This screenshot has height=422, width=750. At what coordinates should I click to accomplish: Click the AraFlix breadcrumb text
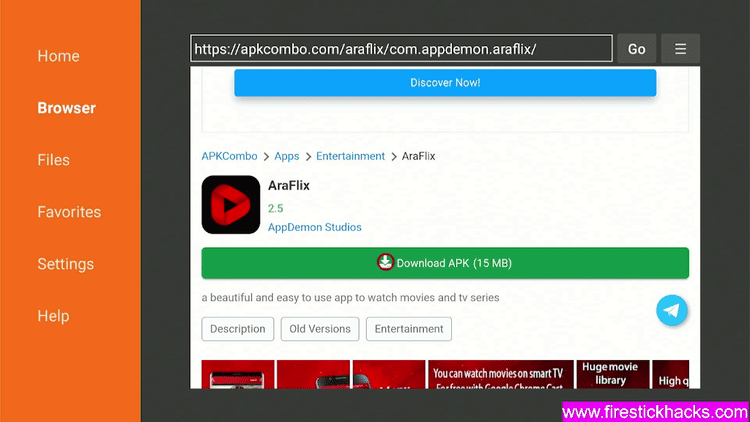click(x=419, y=156)
